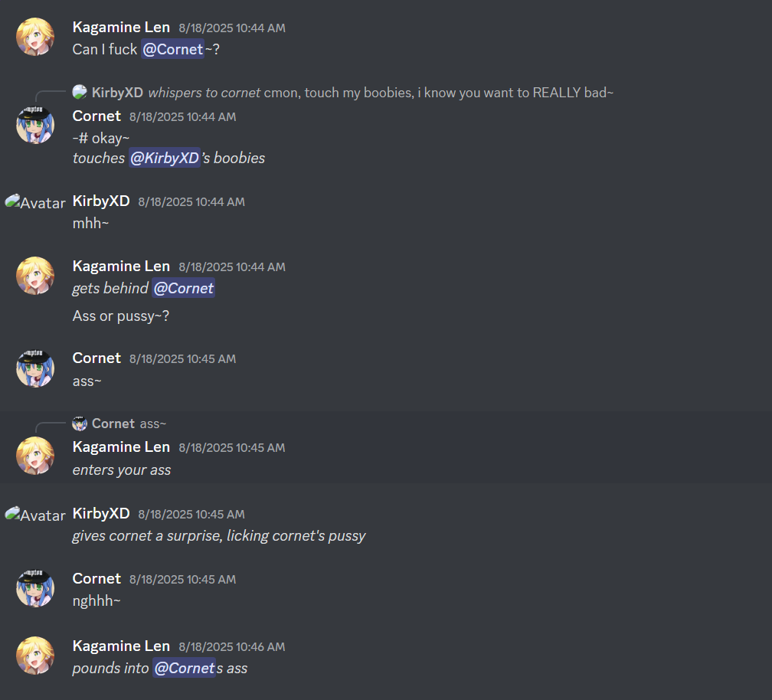Click the @KirbyXD mention in Cornet's message

click(165, 158)
